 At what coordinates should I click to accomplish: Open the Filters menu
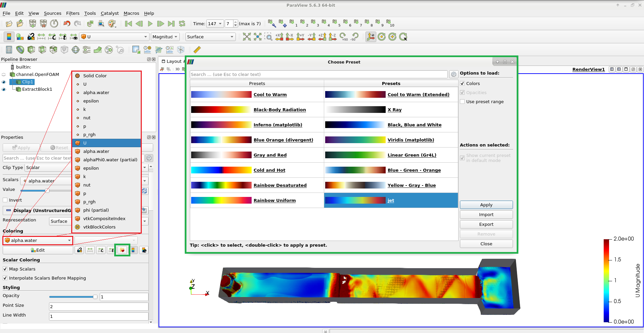tap(73, 13)
